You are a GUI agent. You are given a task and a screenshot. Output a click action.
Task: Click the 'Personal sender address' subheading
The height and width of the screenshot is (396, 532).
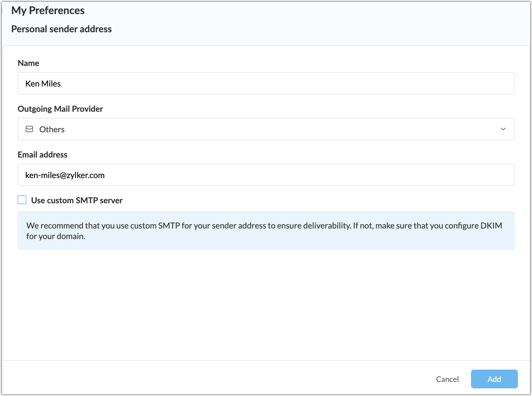[61, 29]
